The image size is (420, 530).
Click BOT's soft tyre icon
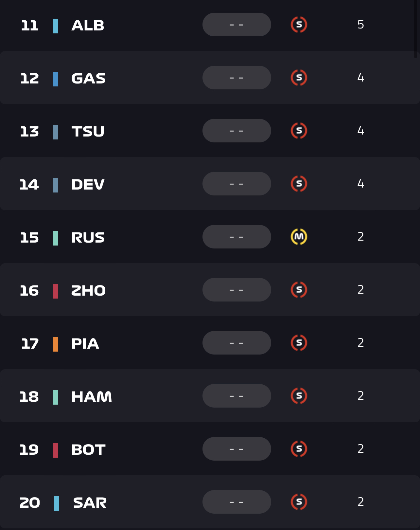[299, 449]
